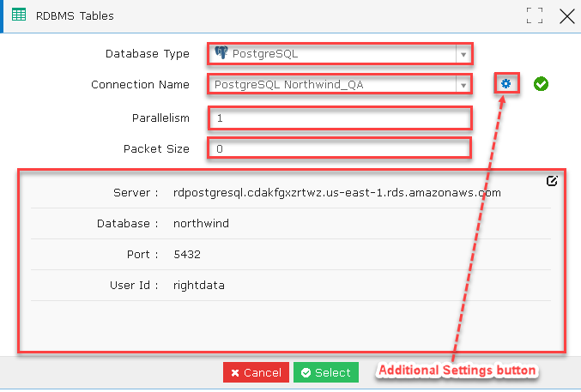The height and width of the screenshot is (392, 581).
Task: Click the PostgreSQL Northwind_QA connection combo box
Action: point(340,85)
